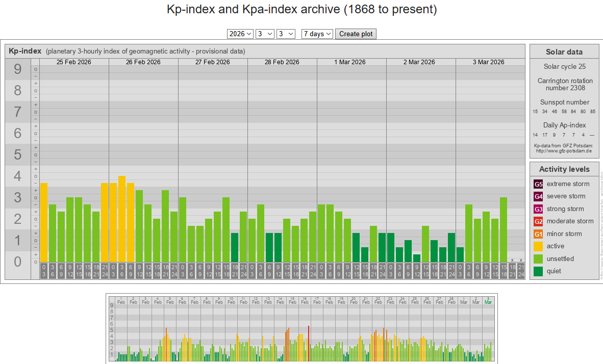603x364 pixels.
Task: Open the year dropdown showing 2026
Action: pyautogui.click(x=240, y=34)
